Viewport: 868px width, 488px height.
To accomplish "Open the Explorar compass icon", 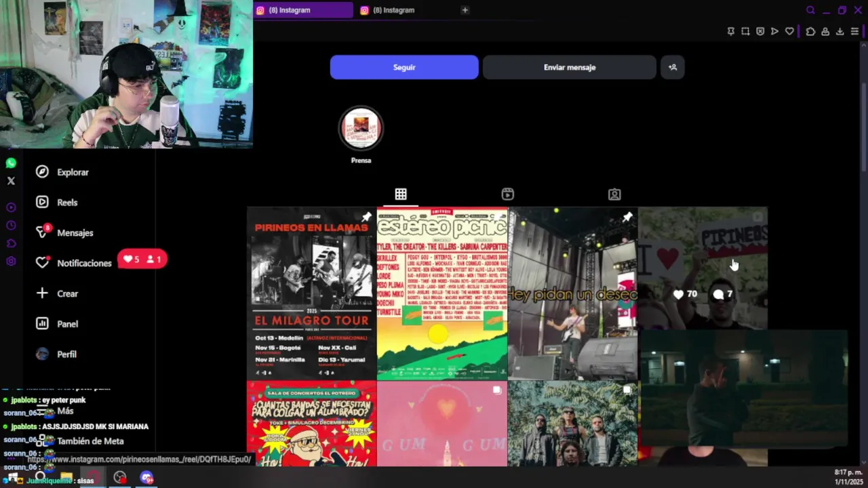I will click(42, 172).
